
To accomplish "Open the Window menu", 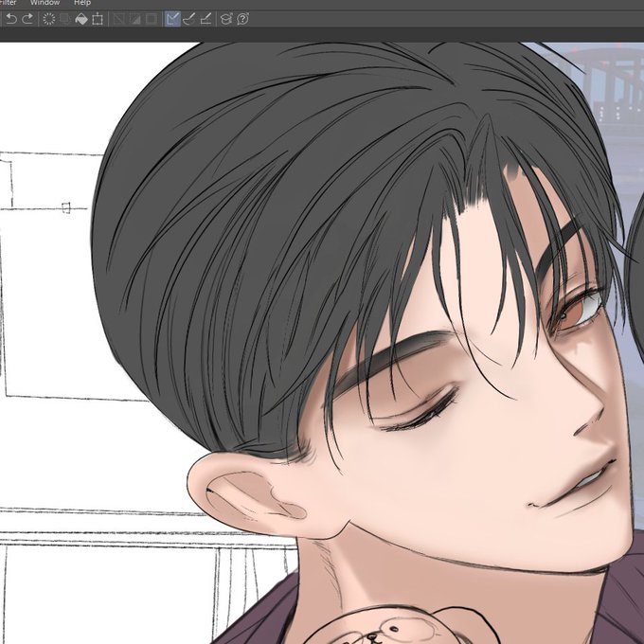I will click(x=45, y=3).
